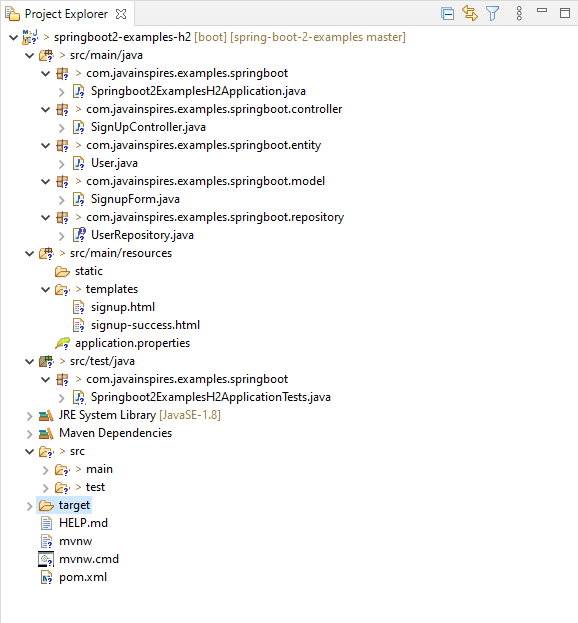Click Collapse All toolbar icon

pyautogui.click(x=447, y=14)
